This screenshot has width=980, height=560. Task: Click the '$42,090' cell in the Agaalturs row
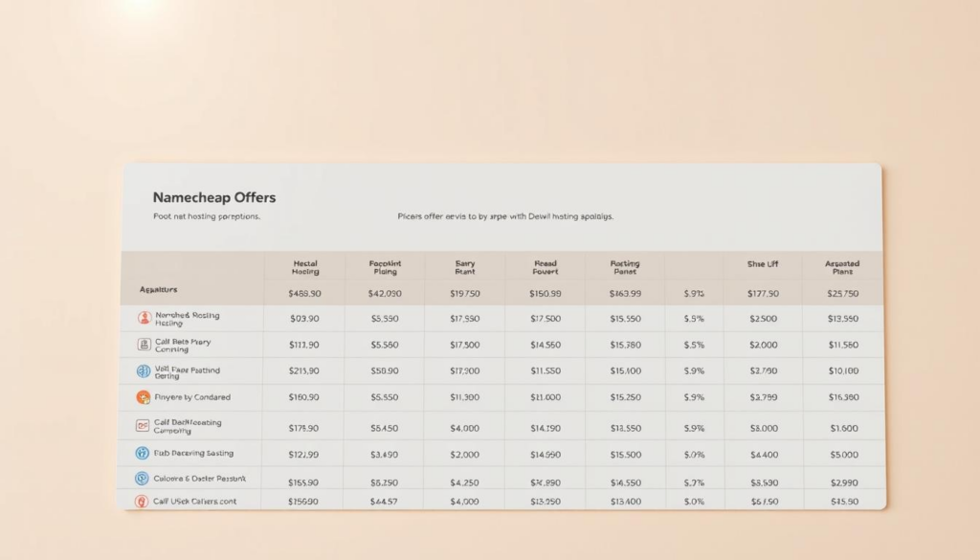click(385, 293)
